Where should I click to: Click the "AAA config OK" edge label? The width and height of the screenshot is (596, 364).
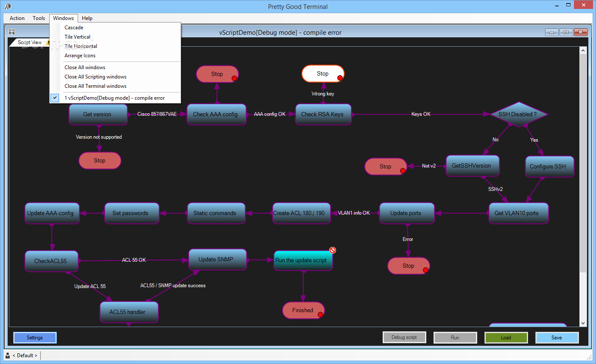tap(270, 114)
